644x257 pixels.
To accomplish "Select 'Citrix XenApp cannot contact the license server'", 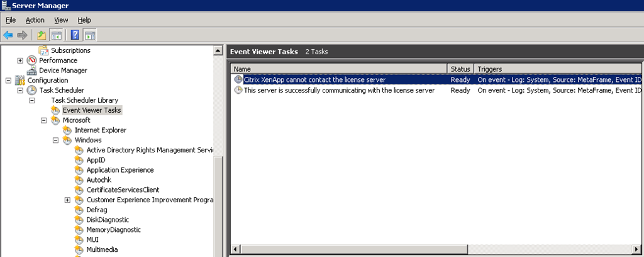I will click(314, 79).
